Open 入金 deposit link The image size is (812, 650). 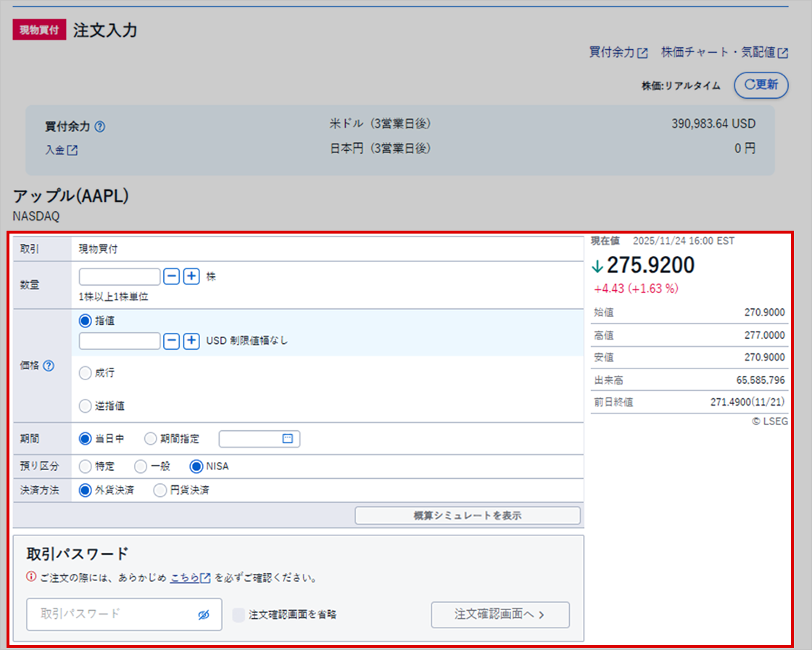[61, 150]
